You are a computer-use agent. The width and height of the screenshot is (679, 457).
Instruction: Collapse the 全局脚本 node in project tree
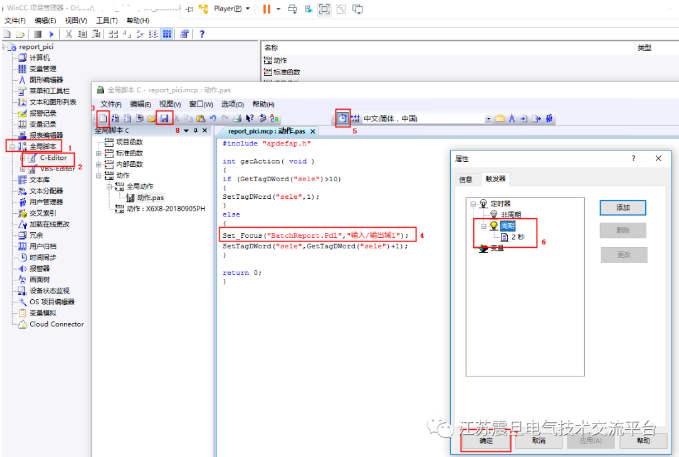[x=12, y=147]
